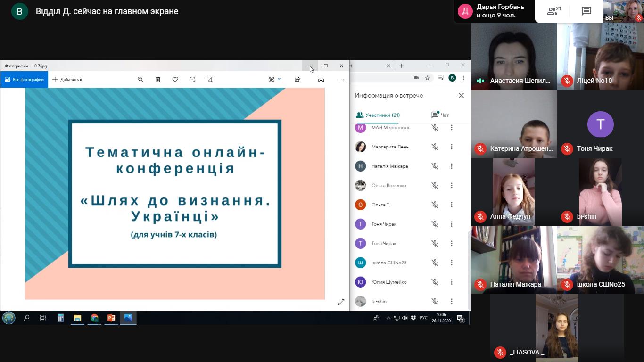Click the zoom magnifier icon in Photos
This screenshot has width=644, height=362.
pyautogui.click(x=140, y=80)
